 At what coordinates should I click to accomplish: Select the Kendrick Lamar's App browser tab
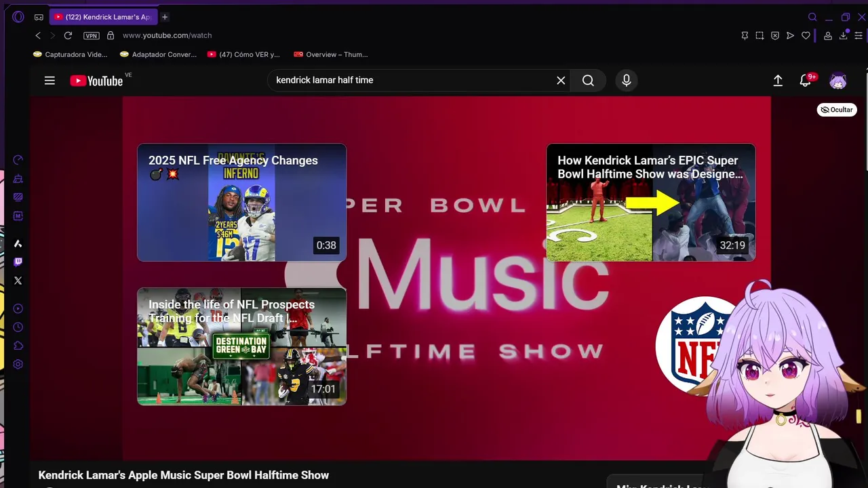click(x=103, y=17)
